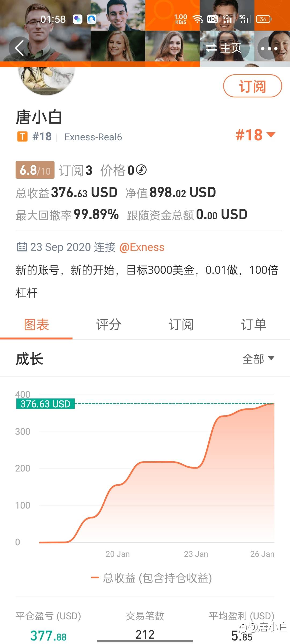Tap the price currency coin icon
290x644 pixels.
141,170
